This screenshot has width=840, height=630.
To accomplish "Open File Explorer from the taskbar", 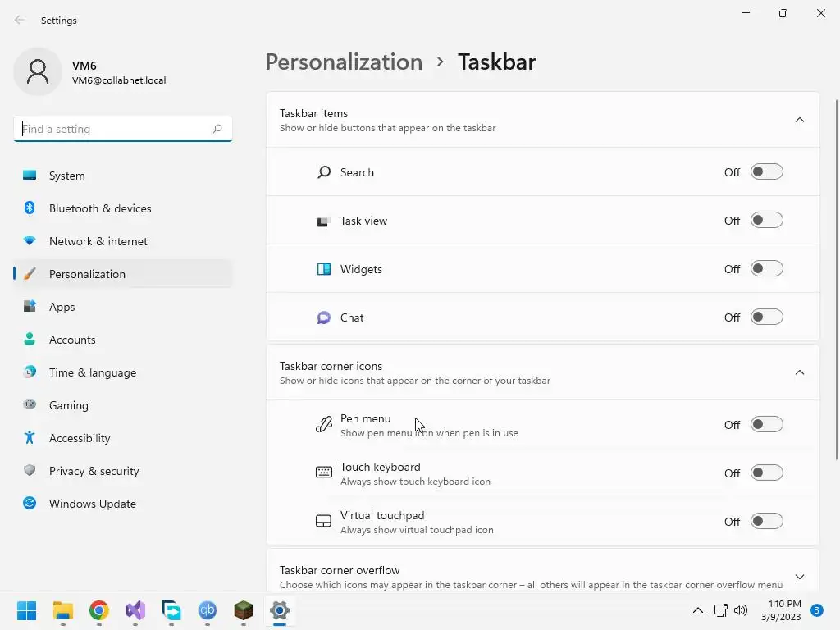I will click(62, 610).
